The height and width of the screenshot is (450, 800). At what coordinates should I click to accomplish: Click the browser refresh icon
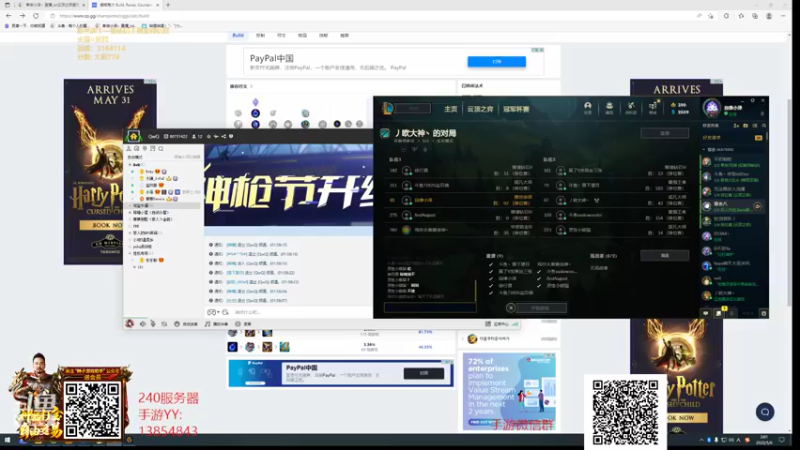coord(36,16)
